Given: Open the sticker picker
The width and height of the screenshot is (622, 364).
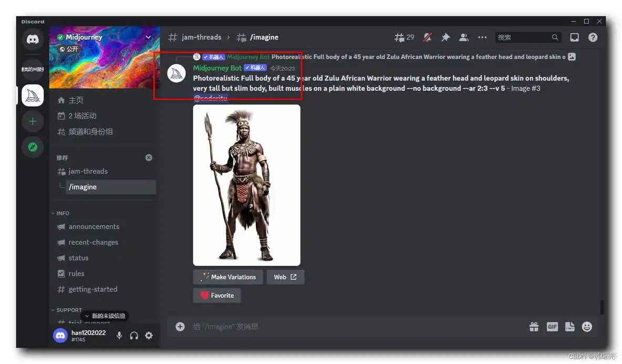Looking at the screenshot, I should (x=569, y=326).
